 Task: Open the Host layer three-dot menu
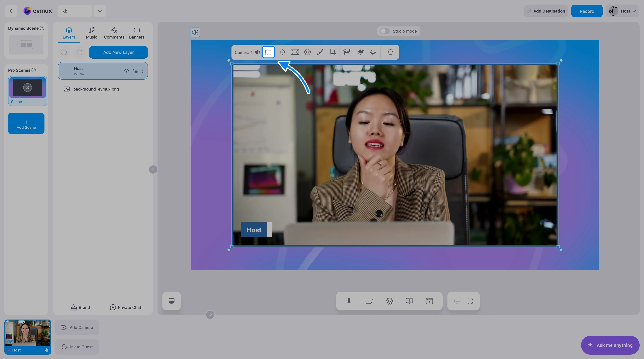(x=142, y=71)
